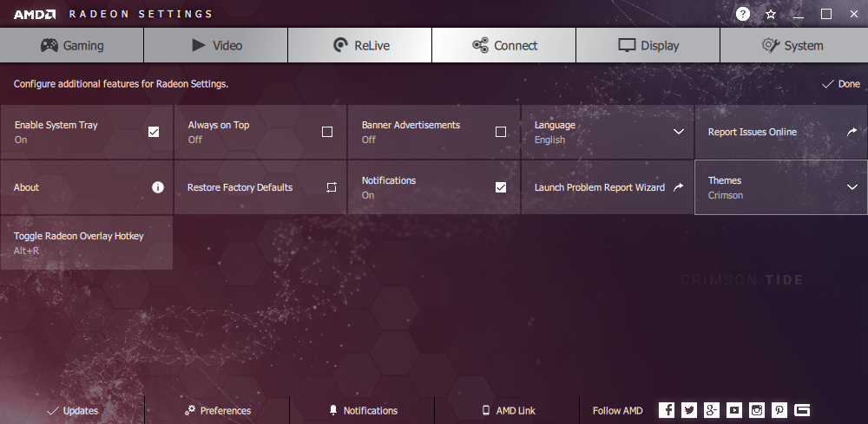Click the Notifications bell icon
Viewport: 868px width, 424px height.
click(333, 410)
